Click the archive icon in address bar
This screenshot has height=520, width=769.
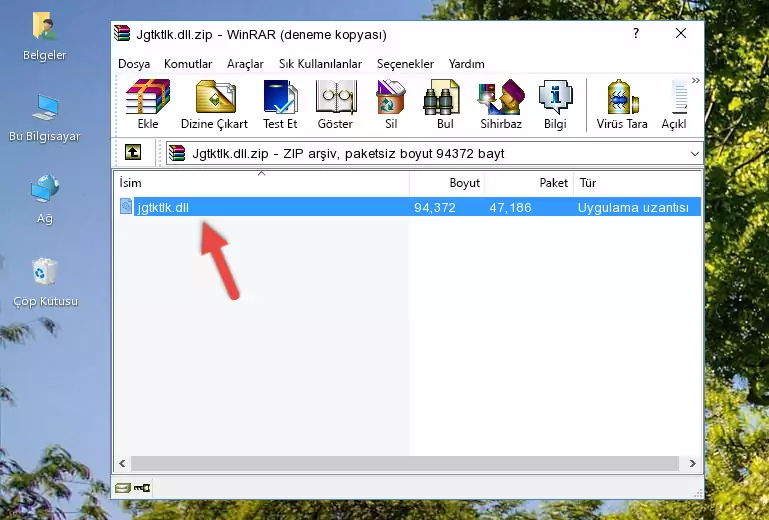coord(177,154)
